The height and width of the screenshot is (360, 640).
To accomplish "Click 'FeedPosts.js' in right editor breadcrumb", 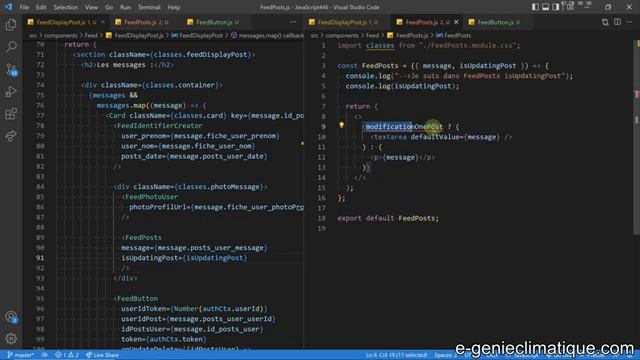I will click(411, 36).
